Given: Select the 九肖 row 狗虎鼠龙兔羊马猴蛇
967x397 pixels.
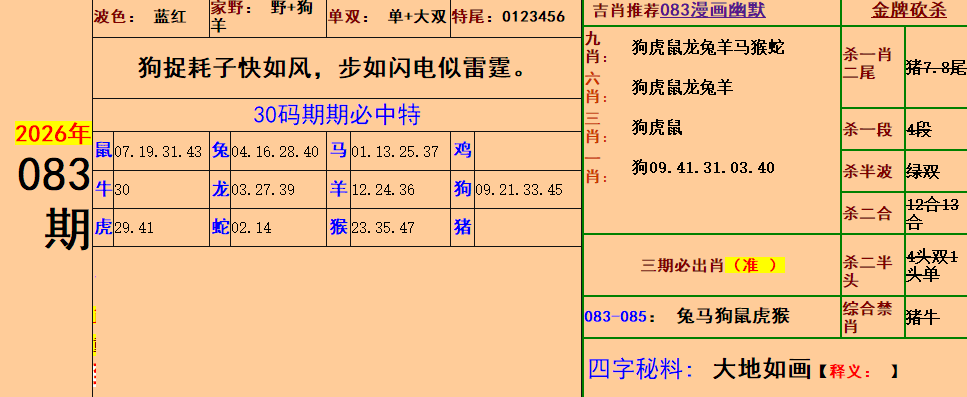Looking at the screenshot, I should pyautogui.click(x=708, y=48).
